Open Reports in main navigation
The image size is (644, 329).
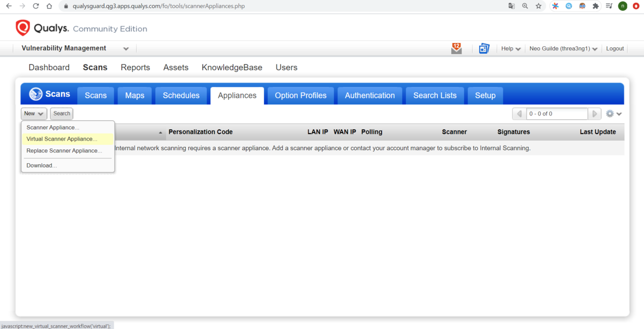coord(135,68)
